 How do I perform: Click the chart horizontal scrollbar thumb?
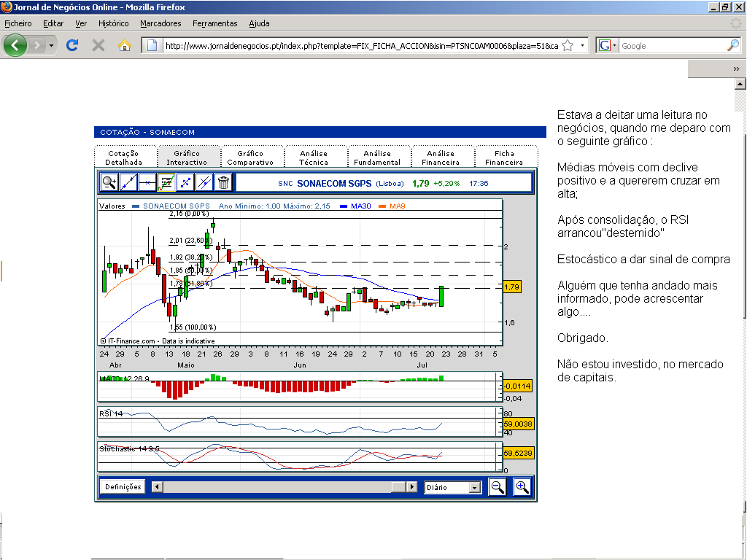pyautogui.click(x=398, y=486)
